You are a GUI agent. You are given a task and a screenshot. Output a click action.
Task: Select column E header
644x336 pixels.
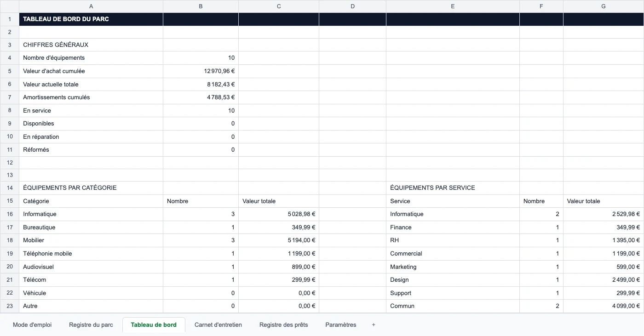(x=453, y=6)
